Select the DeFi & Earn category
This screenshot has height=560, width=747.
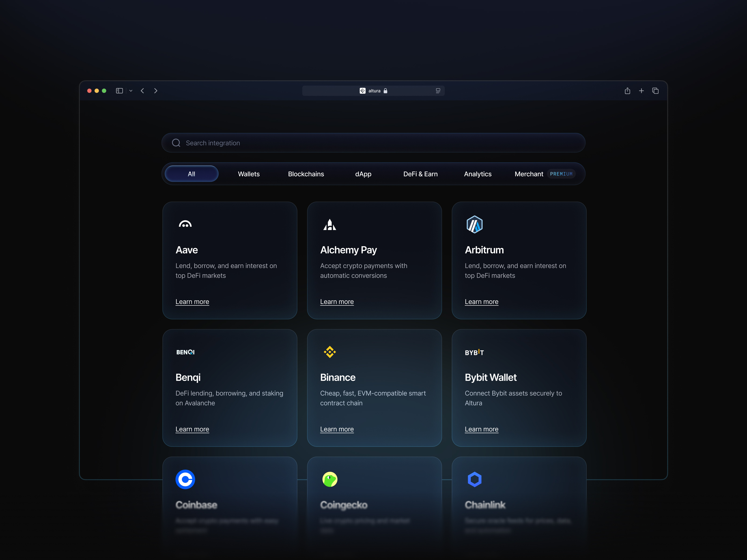(x=420, y=174)
